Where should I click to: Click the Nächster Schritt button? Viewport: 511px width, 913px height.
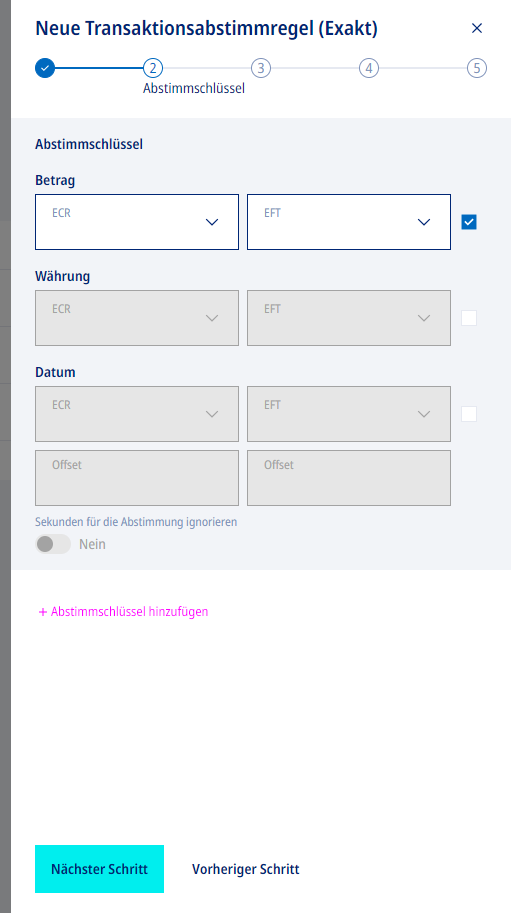tap(100, 869)
